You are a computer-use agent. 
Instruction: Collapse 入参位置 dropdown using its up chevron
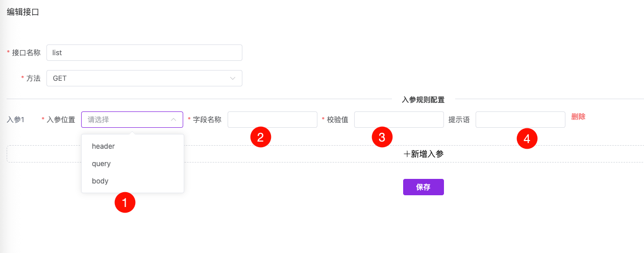point(174,120)
